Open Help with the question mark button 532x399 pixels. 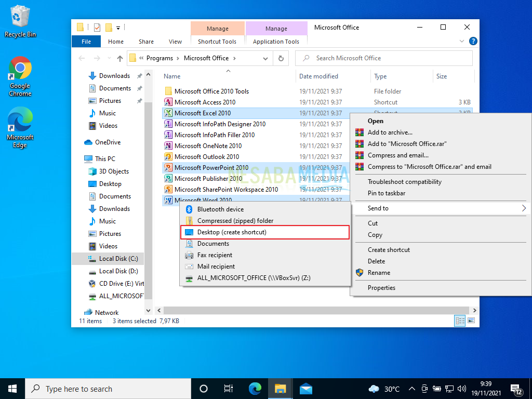pos(473,41)
